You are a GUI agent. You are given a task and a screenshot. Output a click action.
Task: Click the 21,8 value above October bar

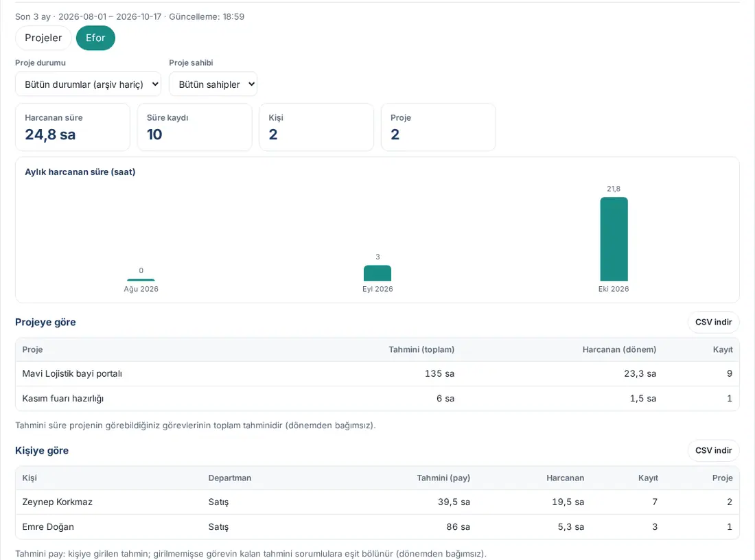coord(614,189)
